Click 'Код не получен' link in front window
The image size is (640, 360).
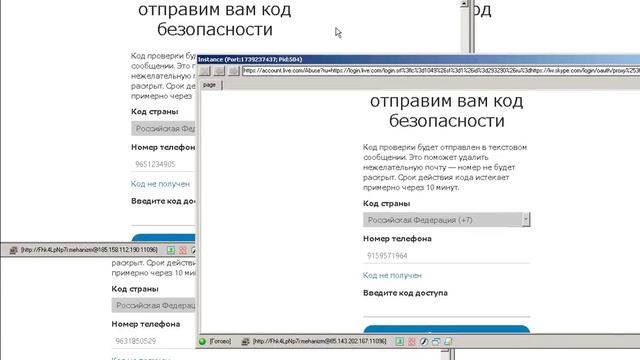pos(392,276)
